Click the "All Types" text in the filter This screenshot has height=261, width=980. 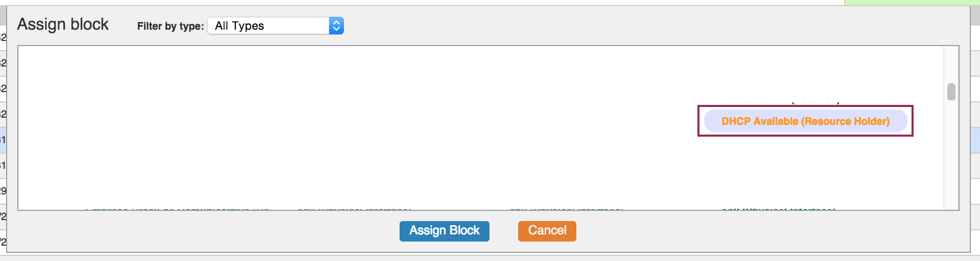239,26
